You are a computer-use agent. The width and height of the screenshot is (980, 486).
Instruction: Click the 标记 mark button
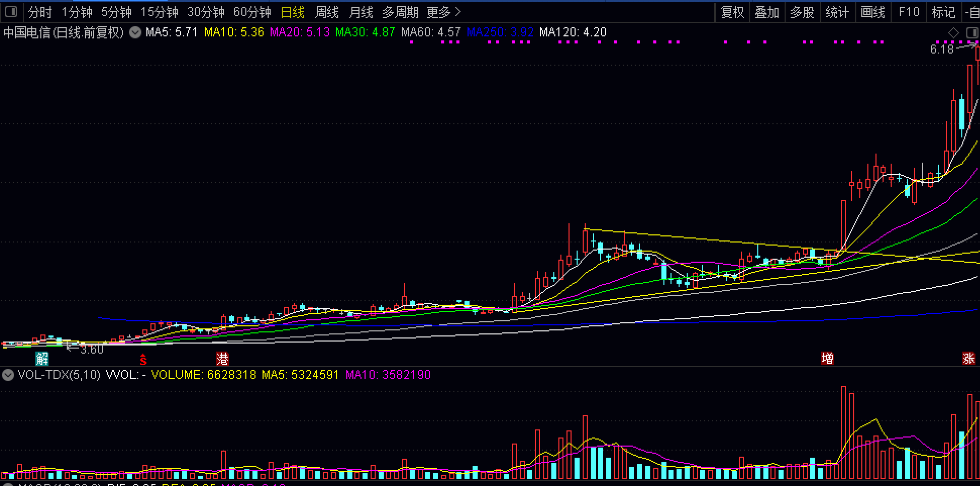click(x=943, y=12)
